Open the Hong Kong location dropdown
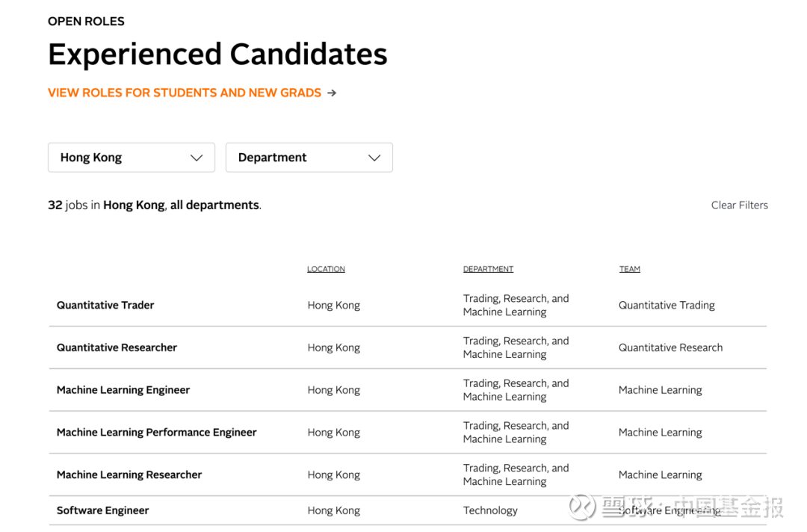This screenshot has height=532, width=807. pos(132,158)
